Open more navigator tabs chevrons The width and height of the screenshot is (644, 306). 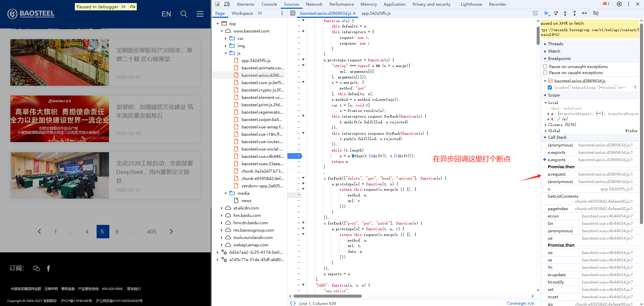260,13
